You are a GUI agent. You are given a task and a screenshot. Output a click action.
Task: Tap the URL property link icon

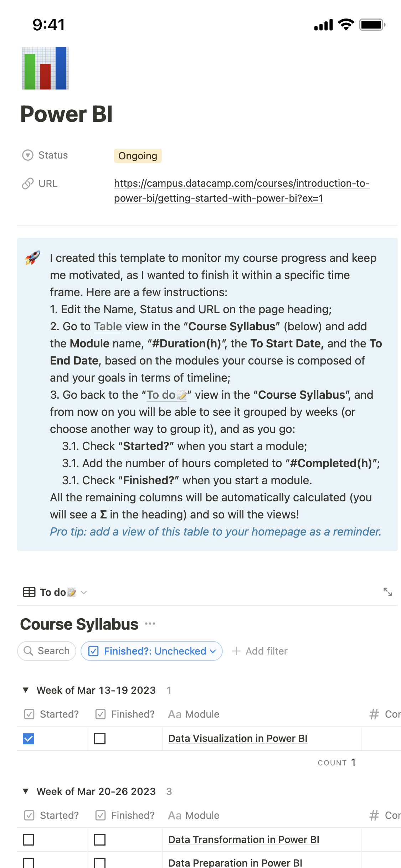click(28, 184)
